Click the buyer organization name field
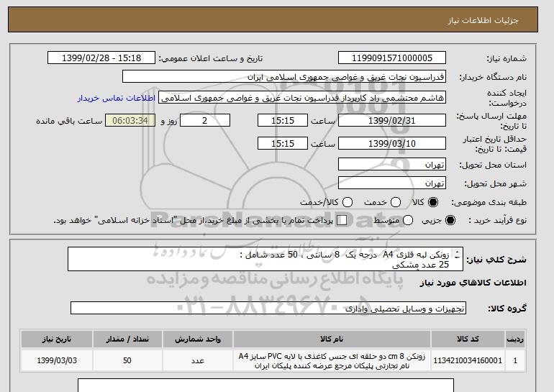The width and height of the screenshot is (554, 392). click(x=284, y=77)
